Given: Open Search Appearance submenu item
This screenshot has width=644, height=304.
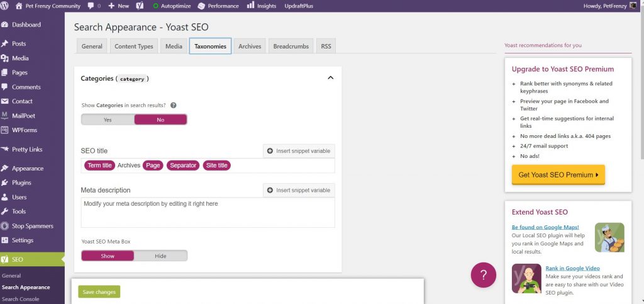Looking at the screenshot, I should click(26, 287).
